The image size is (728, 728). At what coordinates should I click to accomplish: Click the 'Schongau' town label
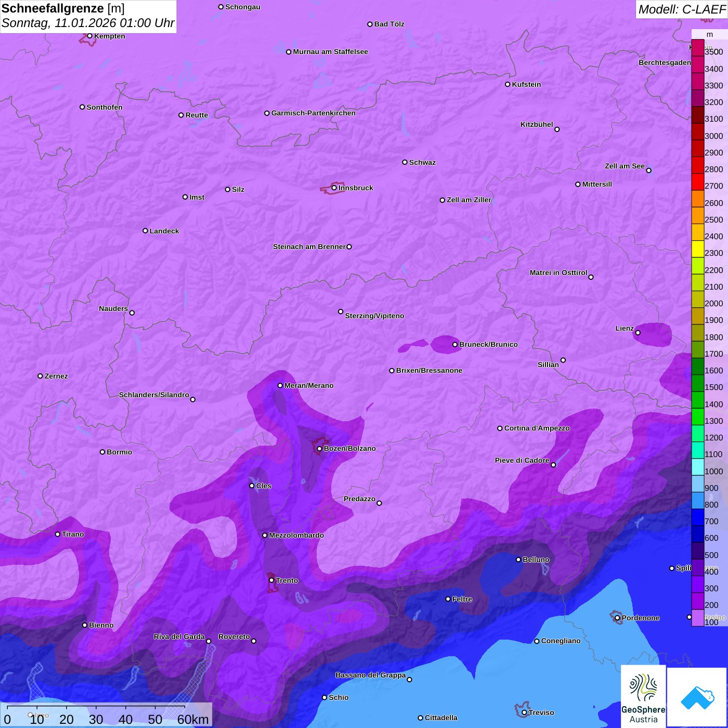tap(243, 7)
